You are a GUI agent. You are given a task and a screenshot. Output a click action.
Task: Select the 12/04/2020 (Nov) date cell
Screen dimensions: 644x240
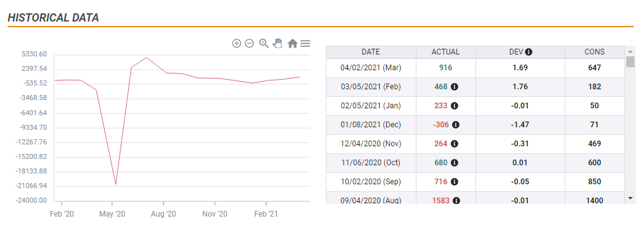(x=371, y=144)
